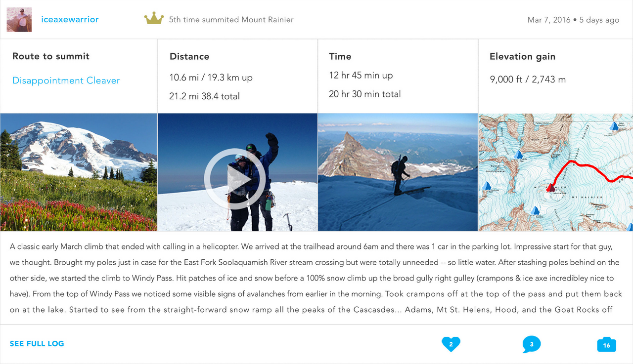Click the blue tent marker near bottom of map
Image resolution: width=633 pixels, height=364 pixels.
pyautogui.click(x=534, y=210)
